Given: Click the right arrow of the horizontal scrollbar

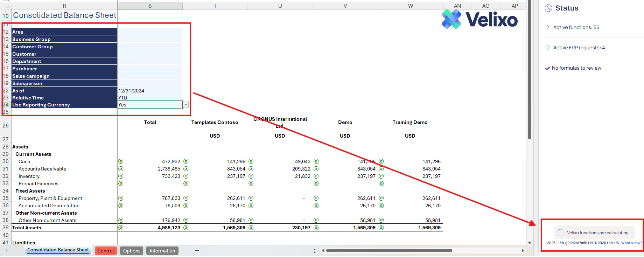Looking at the screenshot, I should (x=523, y=251).
